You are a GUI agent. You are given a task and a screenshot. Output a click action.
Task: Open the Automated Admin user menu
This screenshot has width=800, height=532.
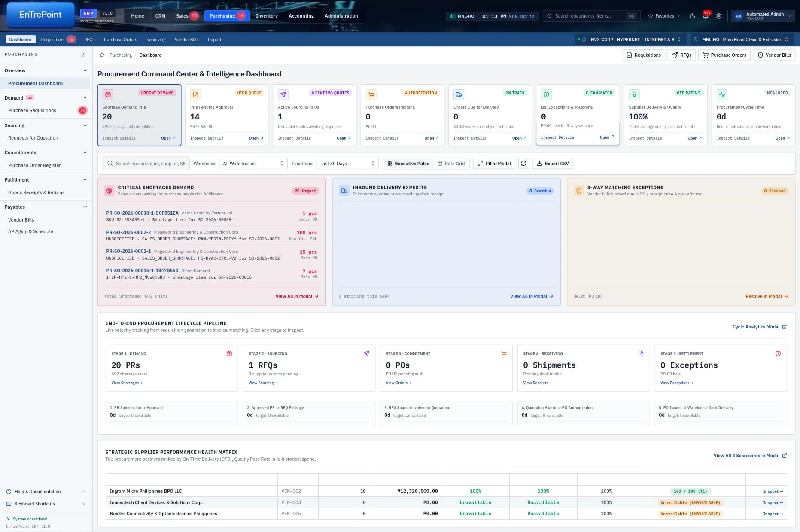coord(763,16)
